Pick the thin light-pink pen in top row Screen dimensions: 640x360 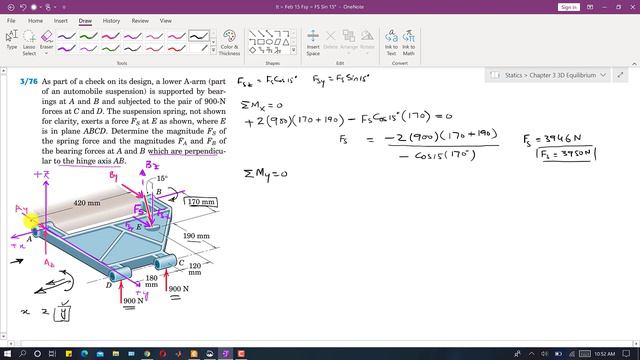(x=155, y=36)
